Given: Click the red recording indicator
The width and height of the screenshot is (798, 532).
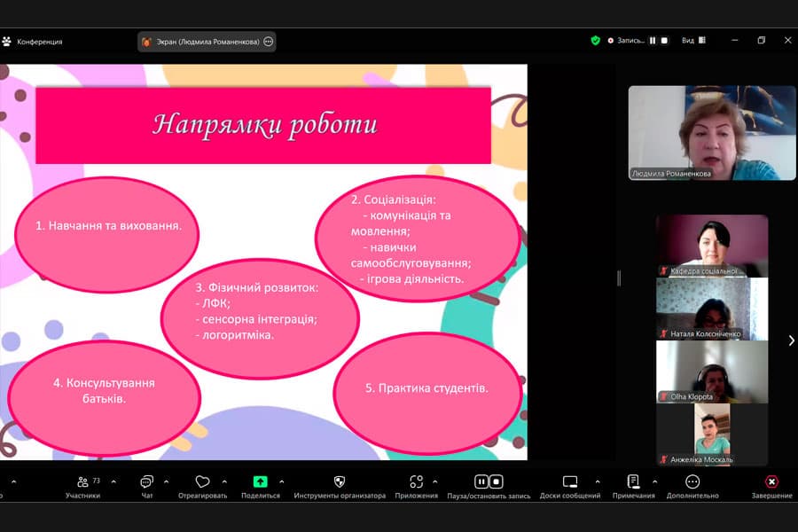Looking at the screenshot, I should click(610, 41).
